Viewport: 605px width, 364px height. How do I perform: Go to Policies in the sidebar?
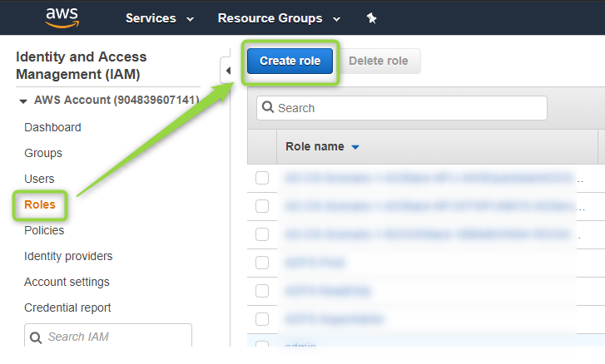(44, 230)
